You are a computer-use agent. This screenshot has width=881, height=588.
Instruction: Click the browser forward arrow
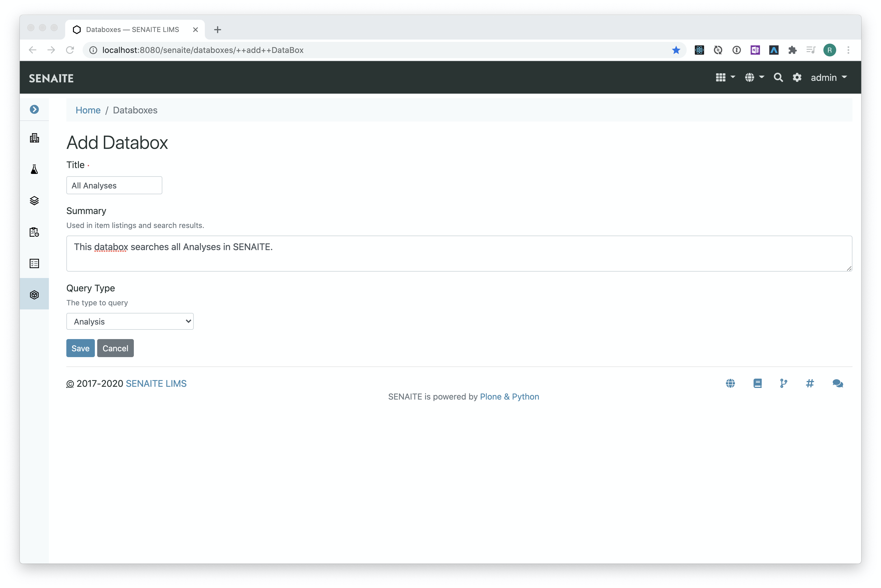click(x=51, y=50)
